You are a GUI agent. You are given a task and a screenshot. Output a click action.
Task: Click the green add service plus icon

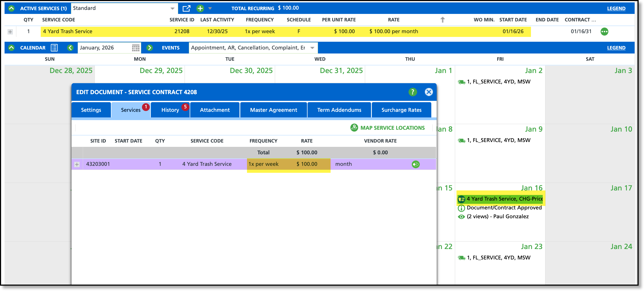tap(200, 9)
